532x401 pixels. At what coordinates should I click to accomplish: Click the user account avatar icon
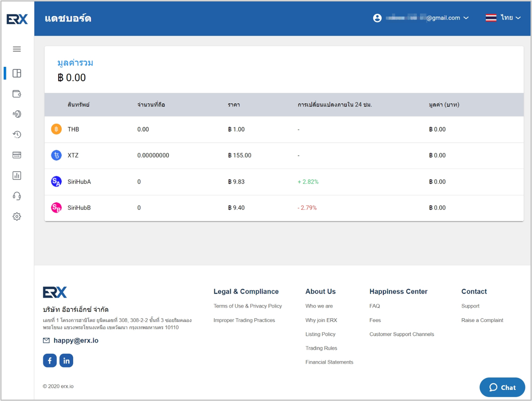(377, 18)
